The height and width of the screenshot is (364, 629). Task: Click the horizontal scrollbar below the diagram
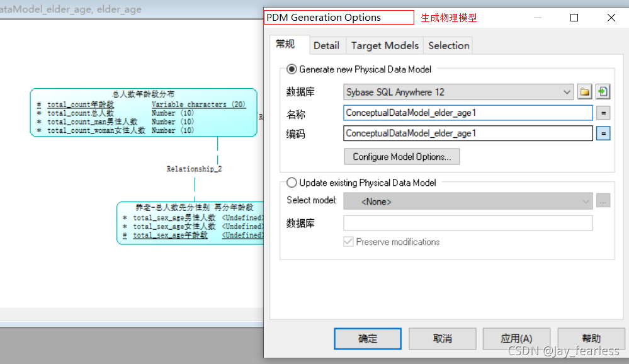coord(126,314)
